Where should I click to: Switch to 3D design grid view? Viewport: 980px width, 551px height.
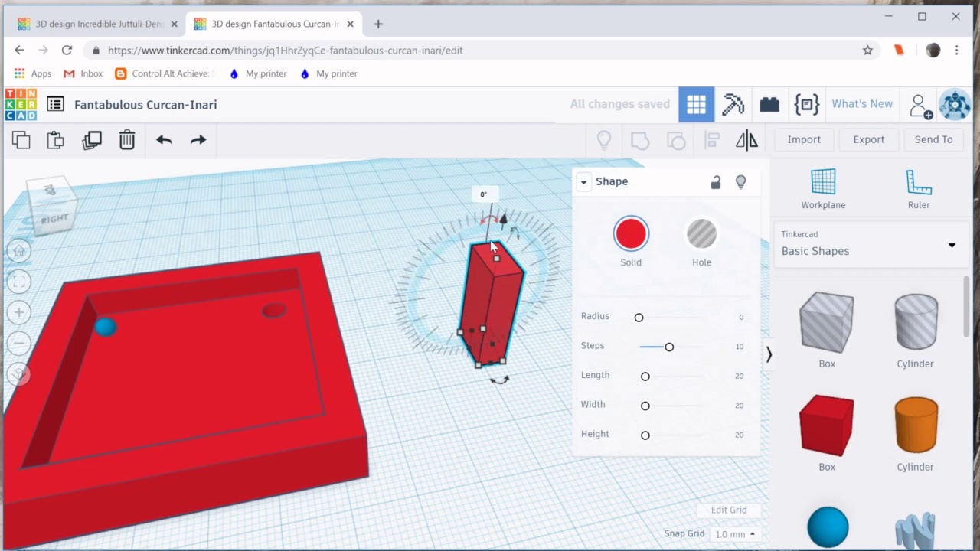click(696, 105)
